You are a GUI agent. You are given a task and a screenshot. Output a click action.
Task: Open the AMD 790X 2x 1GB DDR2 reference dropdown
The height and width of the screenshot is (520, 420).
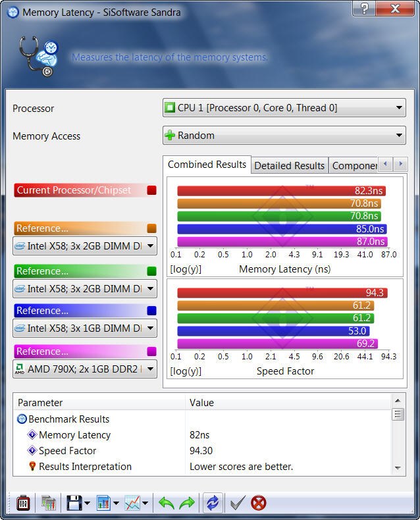pyautogui.click(x=85, y=369)
